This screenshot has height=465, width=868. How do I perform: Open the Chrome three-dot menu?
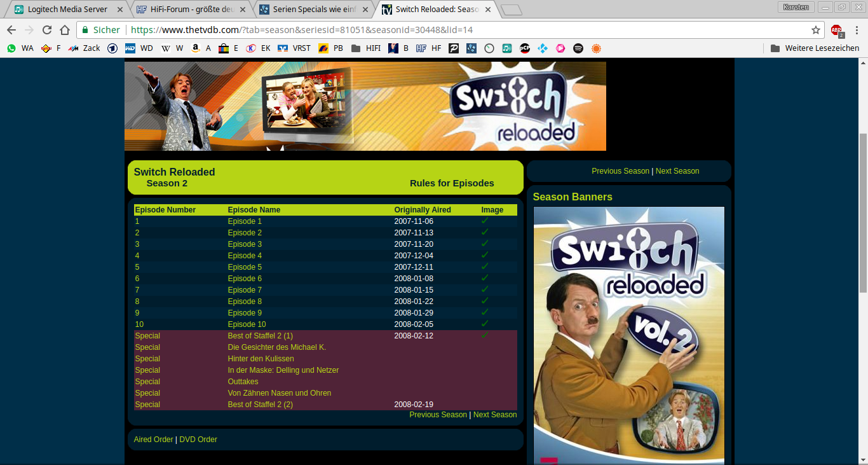(857, 30)
